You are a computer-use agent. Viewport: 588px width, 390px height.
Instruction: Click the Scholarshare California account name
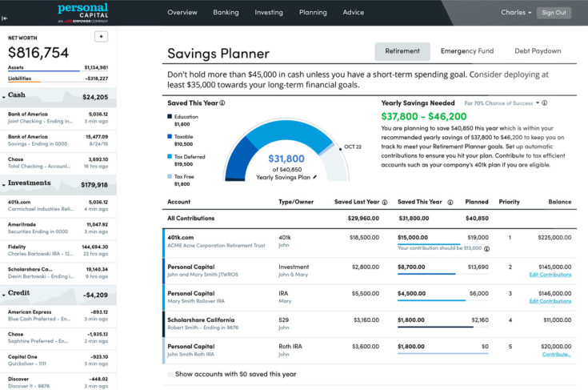201,320
